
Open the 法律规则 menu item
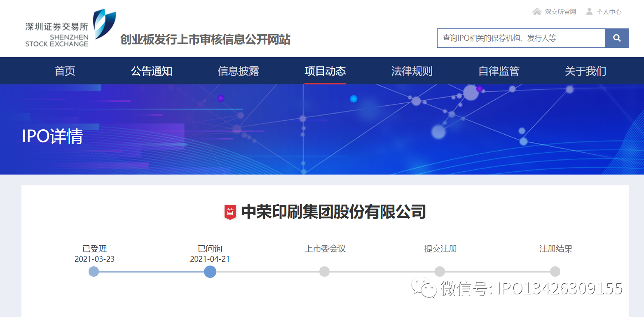[412, 71]
